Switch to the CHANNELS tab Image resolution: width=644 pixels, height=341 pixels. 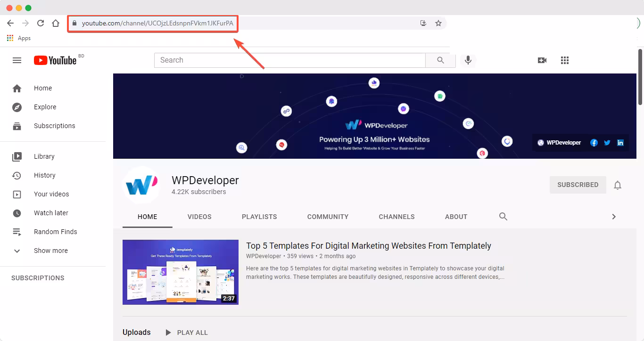(x=396, y=217)
